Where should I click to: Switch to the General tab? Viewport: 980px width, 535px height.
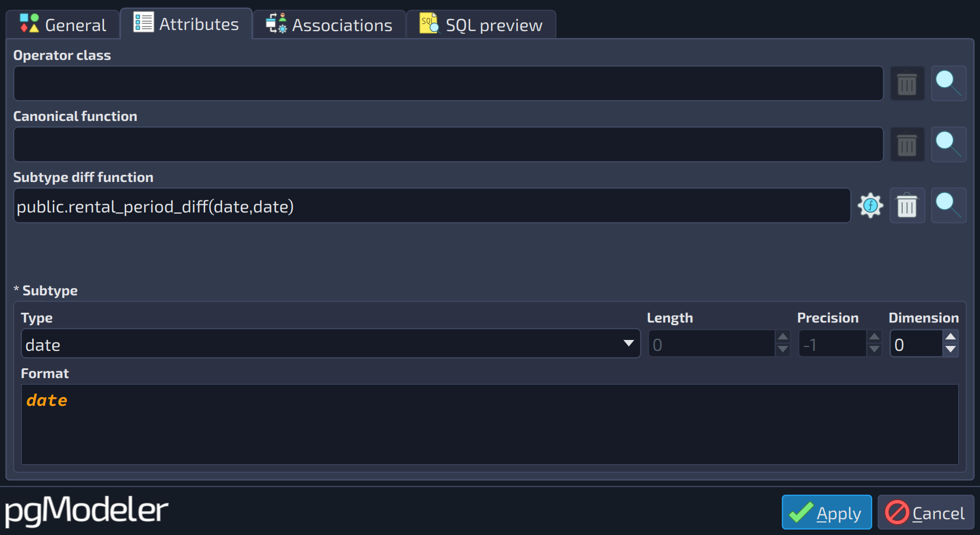pos(63,25)
